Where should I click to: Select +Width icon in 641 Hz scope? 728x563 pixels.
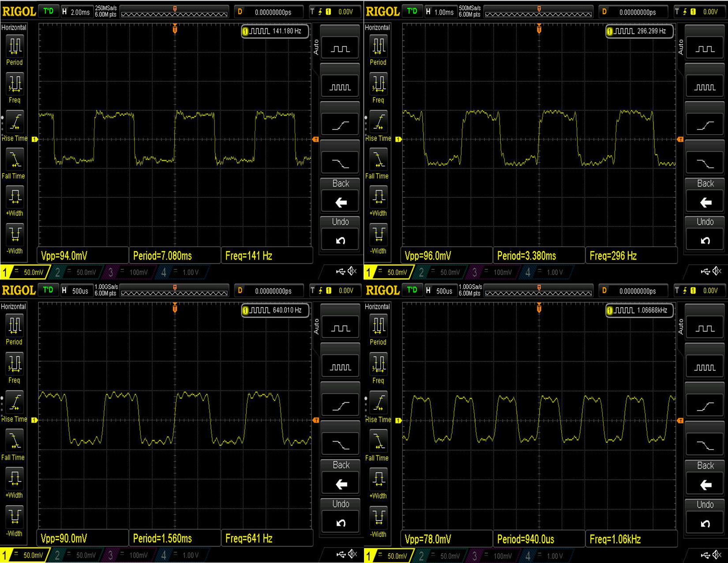[x=15, y=478]
